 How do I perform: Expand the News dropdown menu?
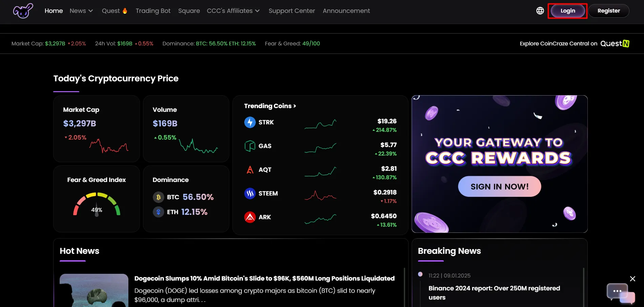pyautogui.click(x=81, y=11)
